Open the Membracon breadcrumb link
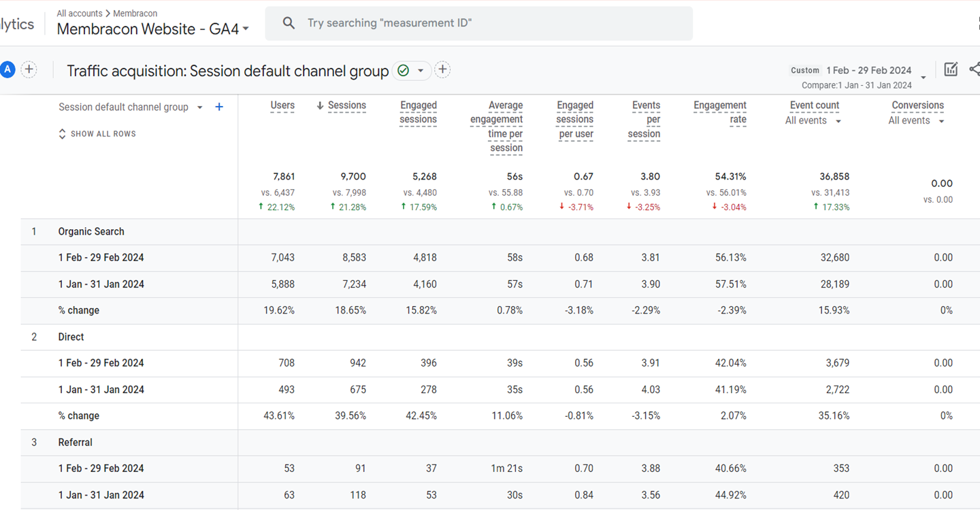Image resolution: width=980 pixels, height=510 pixels. point(135,13)
